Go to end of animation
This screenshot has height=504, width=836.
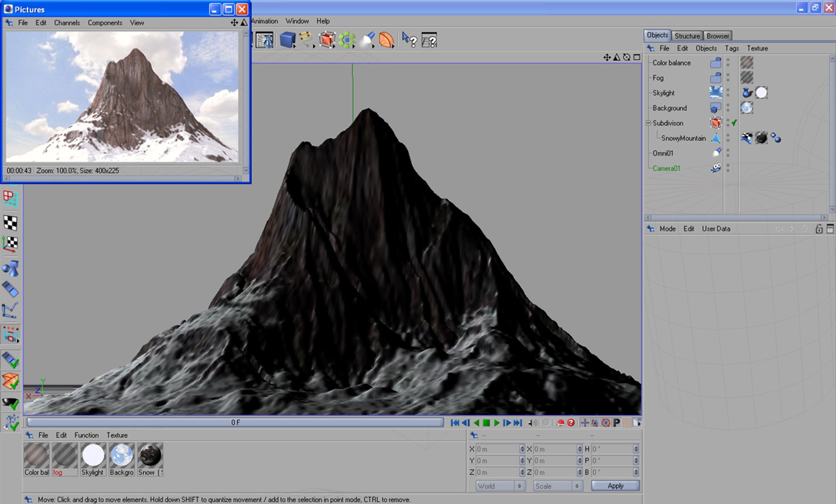517,423
